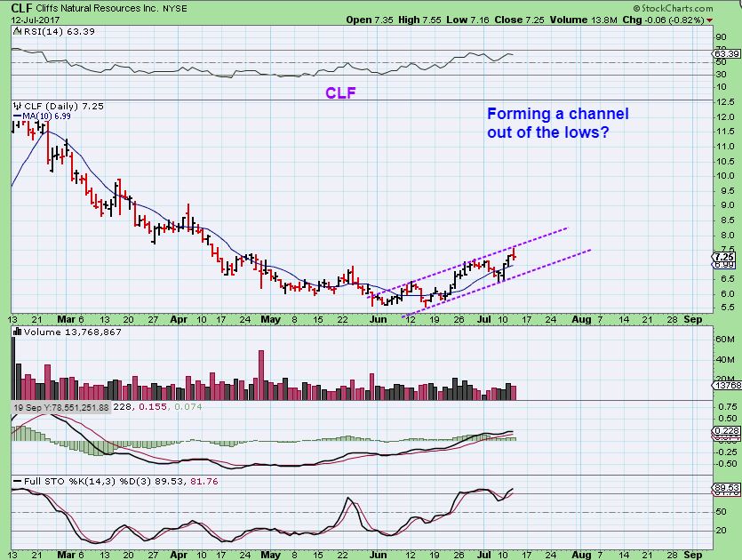Click the NYSE exchange label
The width and height of the screenshot is (742, 560).
[175, 9]
